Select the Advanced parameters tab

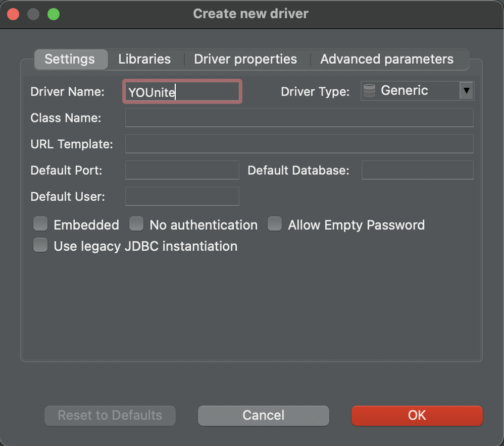pos(387,59)
